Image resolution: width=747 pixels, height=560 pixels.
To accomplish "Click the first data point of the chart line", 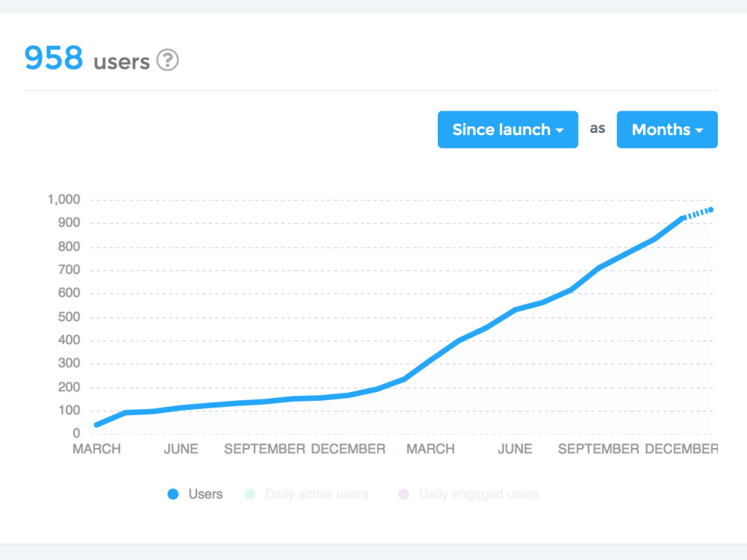I will [96, 424].
